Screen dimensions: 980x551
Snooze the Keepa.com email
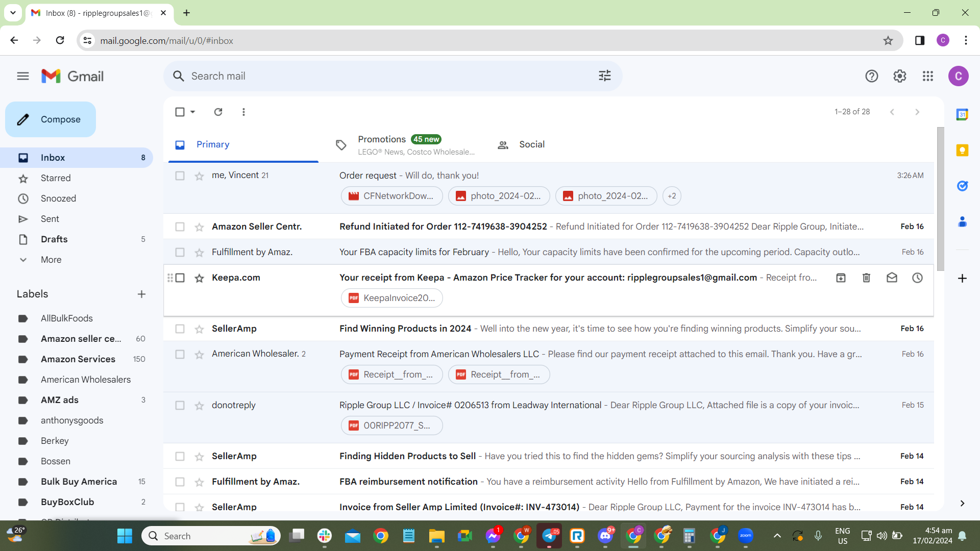917,278
